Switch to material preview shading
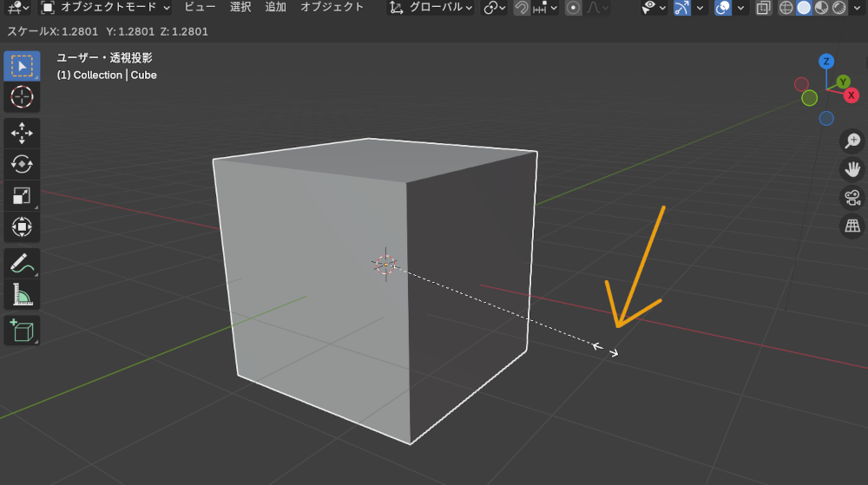The image size is (868, 485). coord(821,8)
